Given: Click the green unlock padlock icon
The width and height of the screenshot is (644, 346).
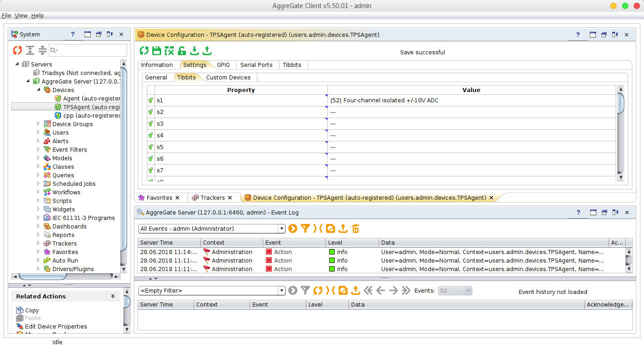Looking at the screenshot, I should click(x=181, y=51).
